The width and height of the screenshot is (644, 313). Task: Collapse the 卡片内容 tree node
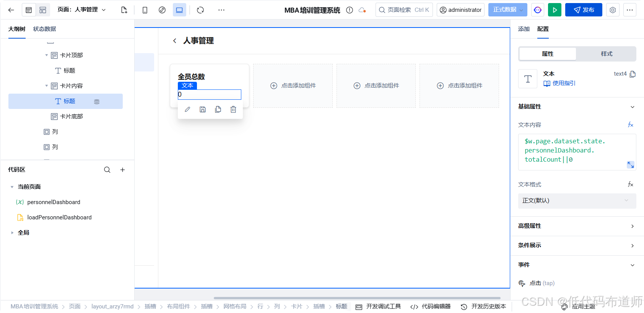47,86
